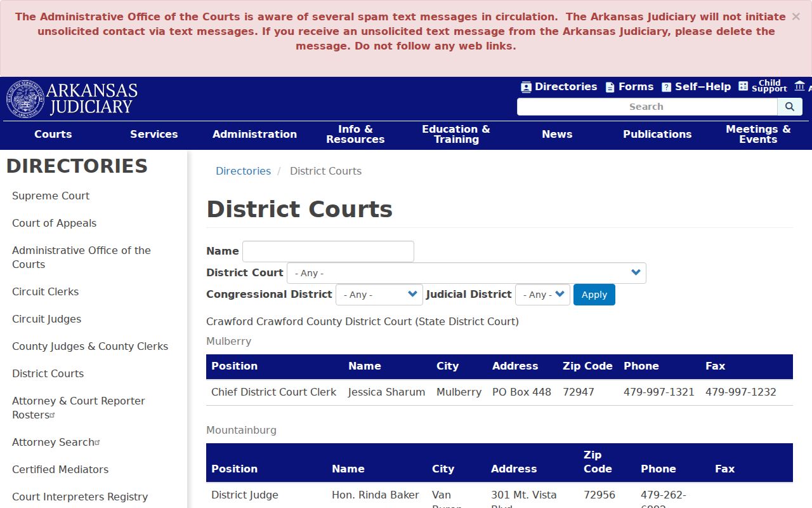Open the Forms page from top bar
Screen dimensions: 812x508
click(x=629, y=87)
